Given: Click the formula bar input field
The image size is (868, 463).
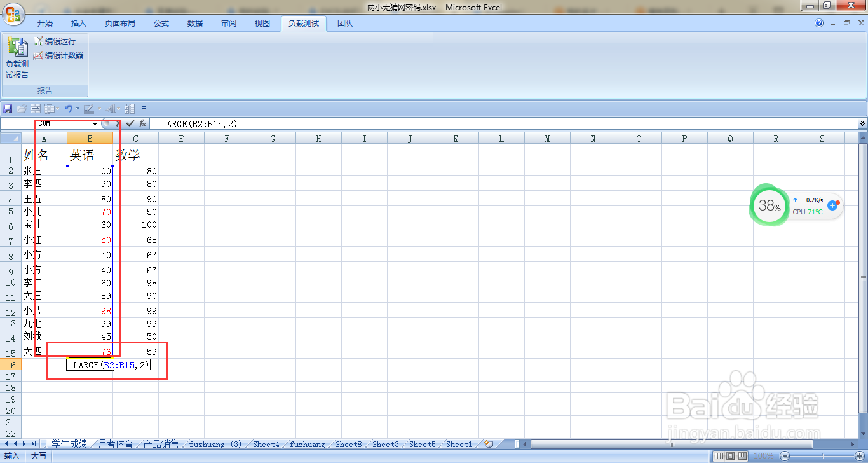Looking at the screenshot, I should point(505,123).
